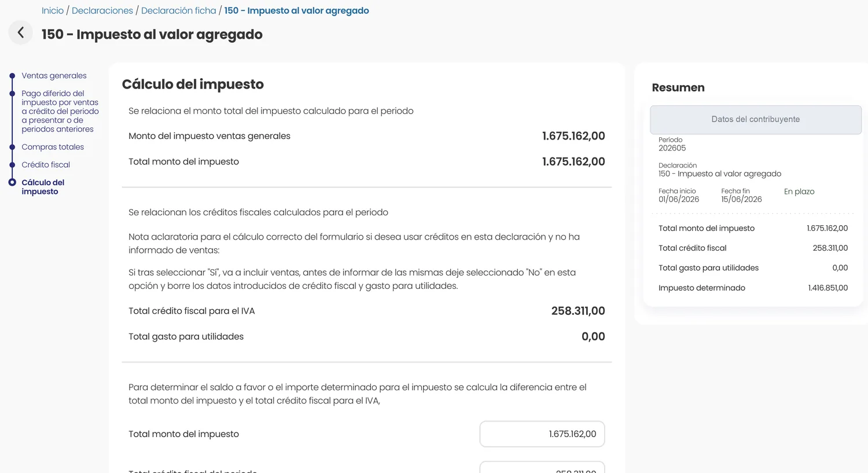Select Monto del impuesto ventas generales value

pyautogui.click(x=573, y=136)
